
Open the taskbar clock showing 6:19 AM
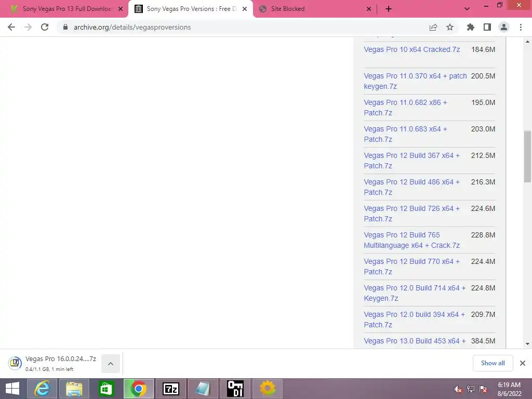(x=509, y=389)
